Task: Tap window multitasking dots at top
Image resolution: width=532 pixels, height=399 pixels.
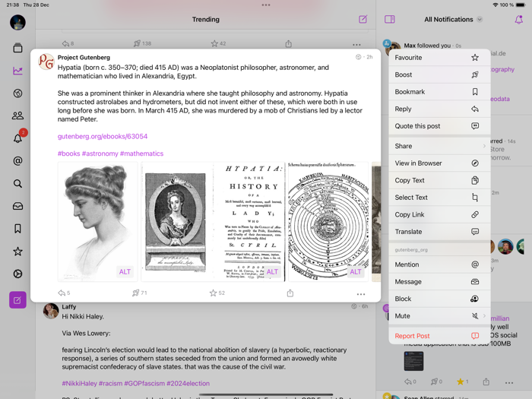Action: click(x=266, y=5)
